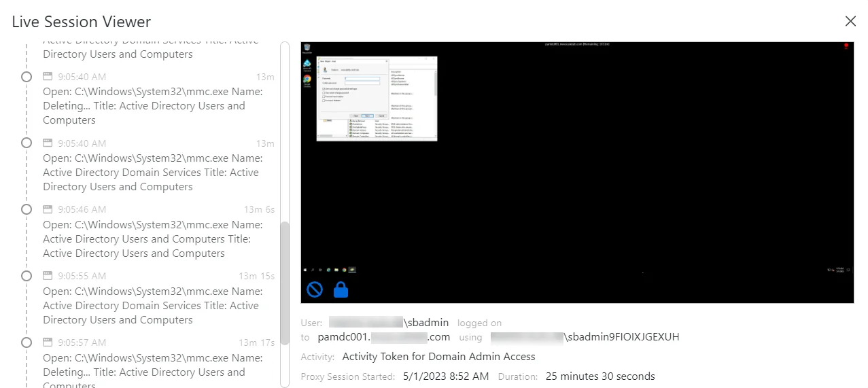
Task: Click the window icon beside 9:05:57 AM
Action: [x=48, y=342]
